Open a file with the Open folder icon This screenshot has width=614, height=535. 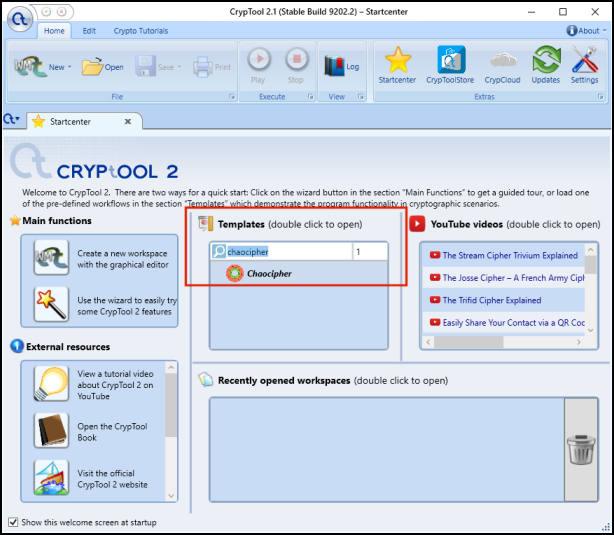[92, 67]
